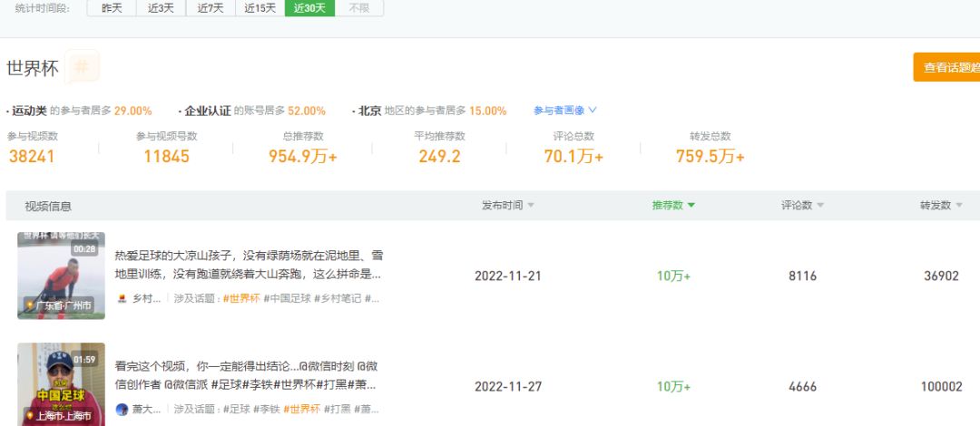
Task: Click the hashtag icon next to 世界杯
Action: (82, 67)
